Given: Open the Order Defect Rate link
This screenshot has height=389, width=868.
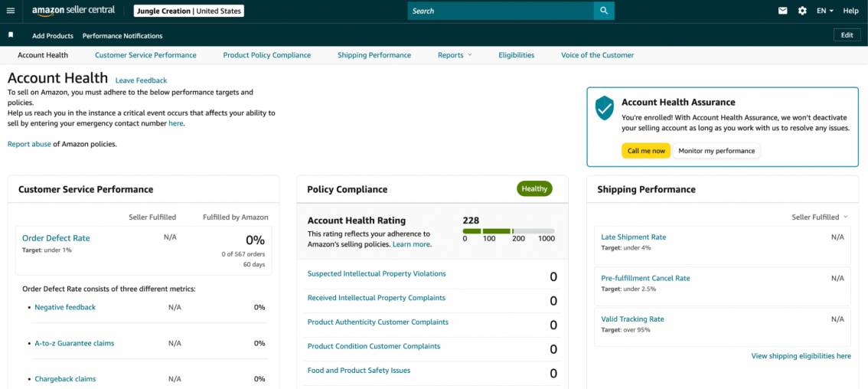Looking at the screenshot, I should 56,238.
